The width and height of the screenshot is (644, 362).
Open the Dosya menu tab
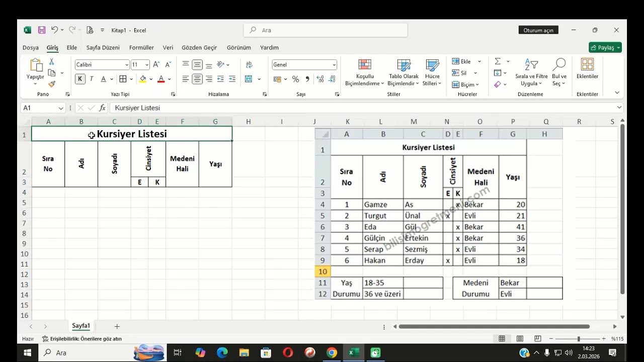(x=31, y=48)
